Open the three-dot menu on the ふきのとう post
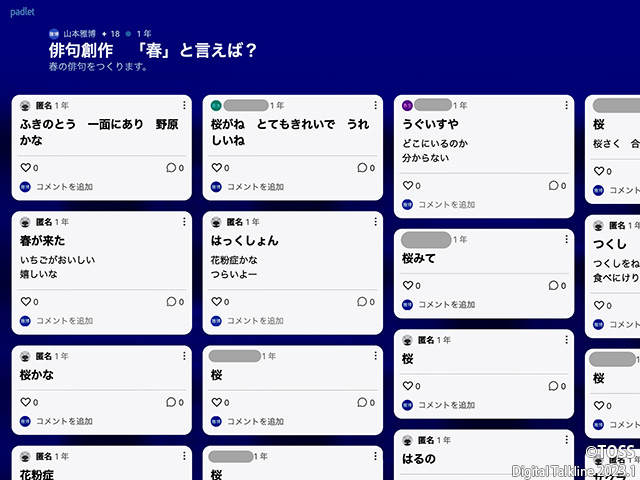This screenshot has height=480, width=640. [x=184, y=105]
